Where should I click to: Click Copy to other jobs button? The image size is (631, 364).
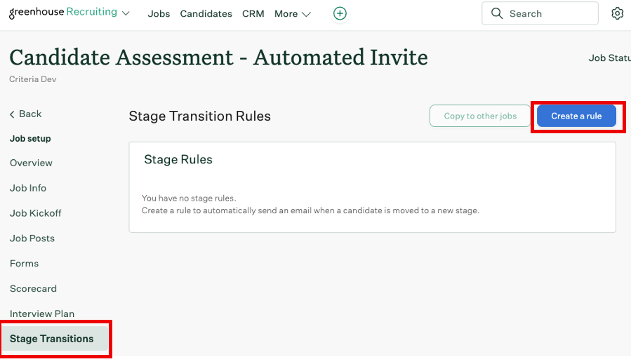(x=480, y=116)
